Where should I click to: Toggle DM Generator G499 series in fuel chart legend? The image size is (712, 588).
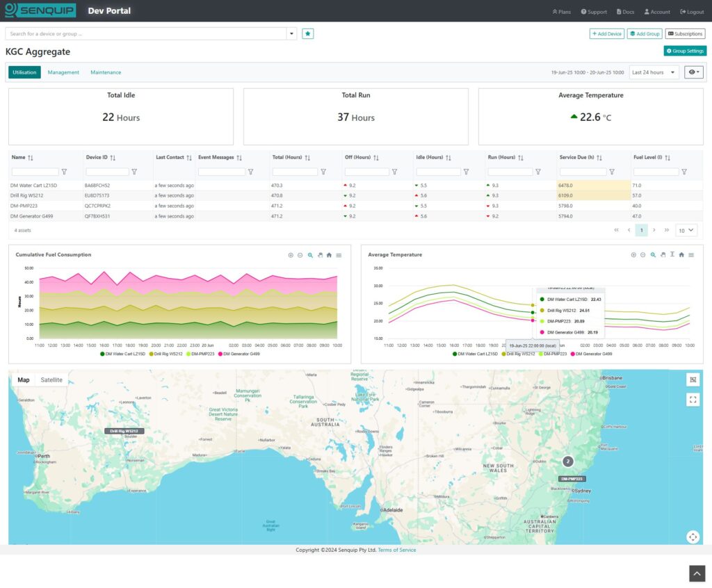coord(242,354)
